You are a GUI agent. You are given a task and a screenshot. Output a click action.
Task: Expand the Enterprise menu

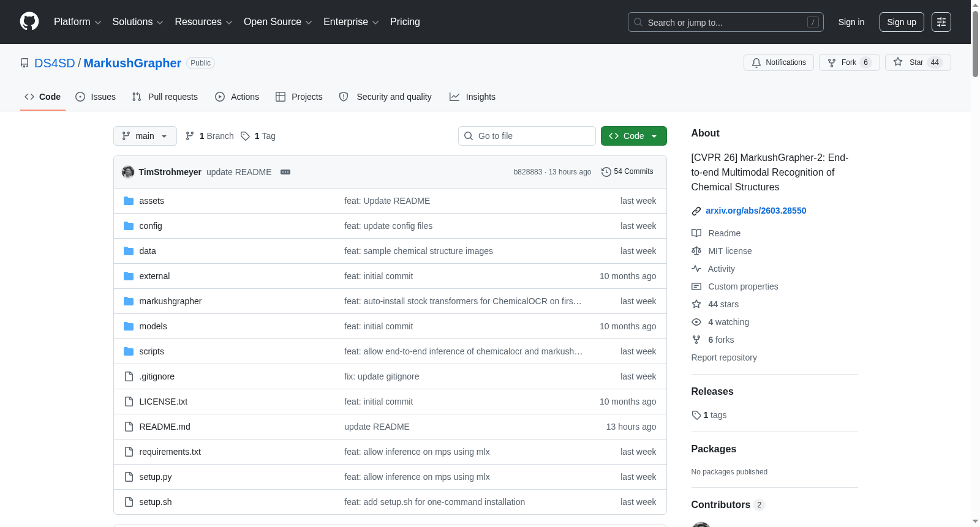point(351,22)
